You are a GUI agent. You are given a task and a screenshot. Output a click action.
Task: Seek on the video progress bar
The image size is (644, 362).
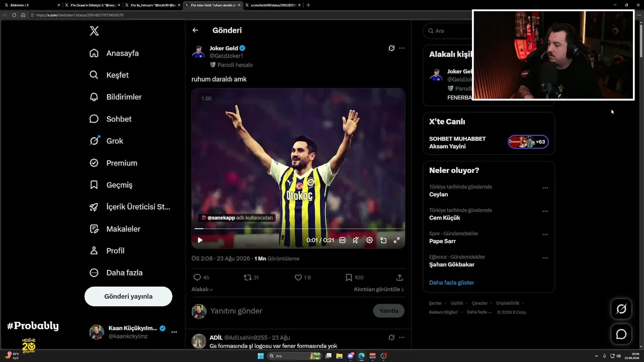tap(298, 229)
